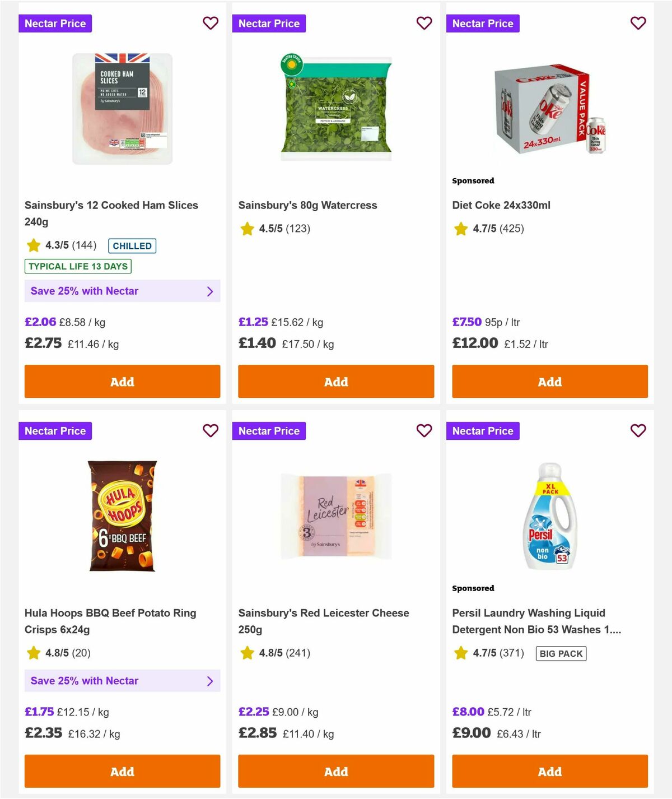Favourite the Cooked Ham Slices with the heart icon
The image size is (672, 799).
click(211, 24)
